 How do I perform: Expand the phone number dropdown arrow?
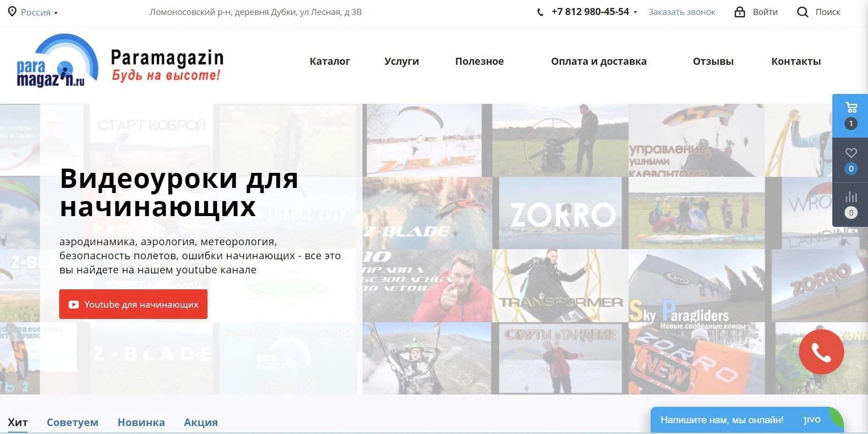tap(635, 12)
